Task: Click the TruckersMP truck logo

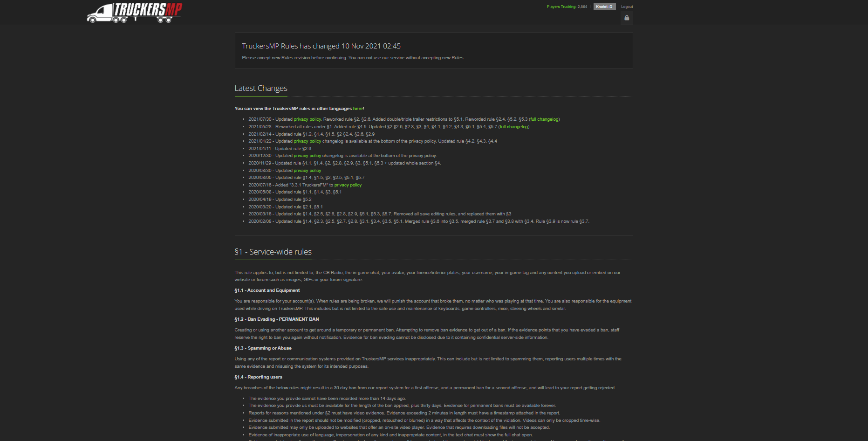Action: (134, 13)
